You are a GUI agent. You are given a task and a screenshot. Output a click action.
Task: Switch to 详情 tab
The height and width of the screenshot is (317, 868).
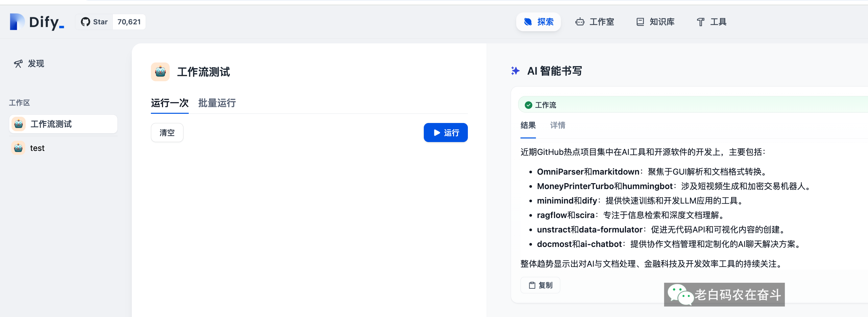pos(557,125)
